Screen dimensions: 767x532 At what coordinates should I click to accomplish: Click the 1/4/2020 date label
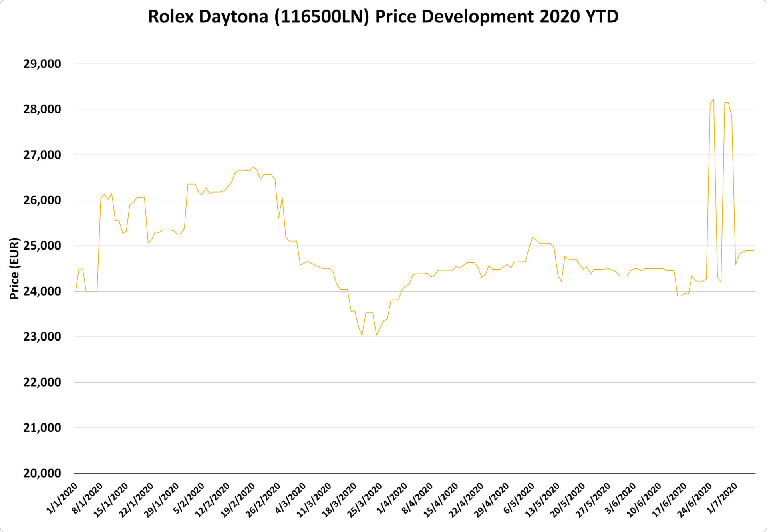click(x=392, y=498)
